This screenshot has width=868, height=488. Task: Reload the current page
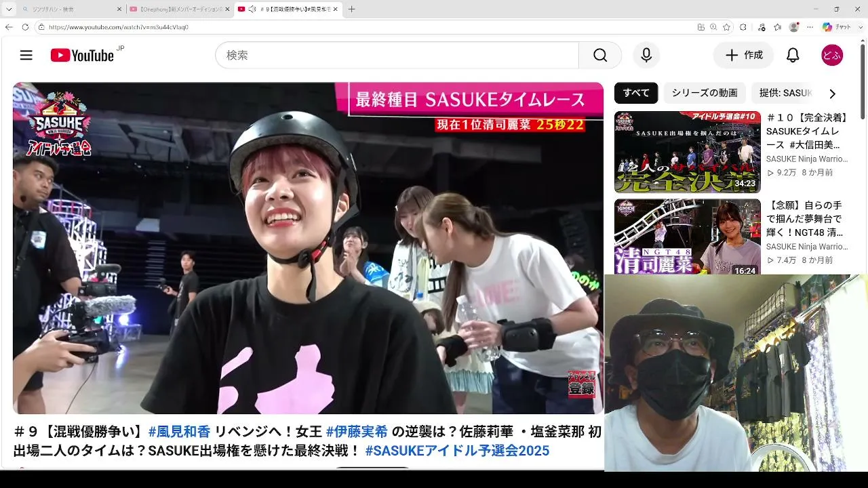tap(25, 27)
